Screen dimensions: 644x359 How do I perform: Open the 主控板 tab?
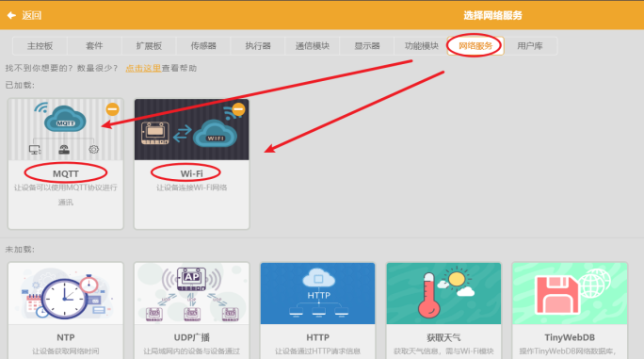click(40, 46)
